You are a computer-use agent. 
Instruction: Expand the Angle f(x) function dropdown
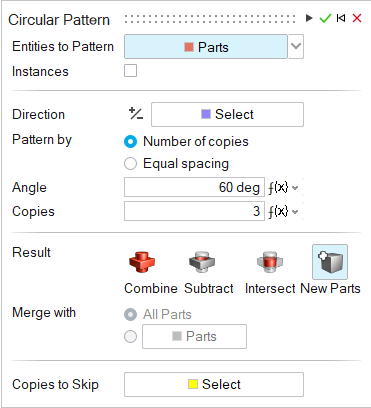point(284,188)
